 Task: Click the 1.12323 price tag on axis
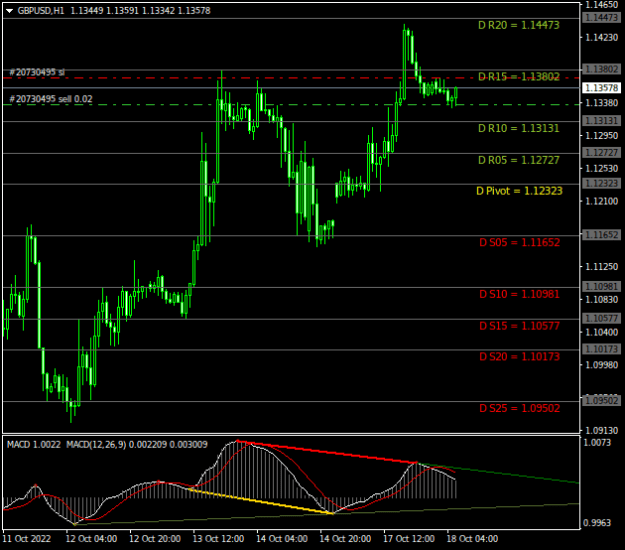click(x=601, y=184)
